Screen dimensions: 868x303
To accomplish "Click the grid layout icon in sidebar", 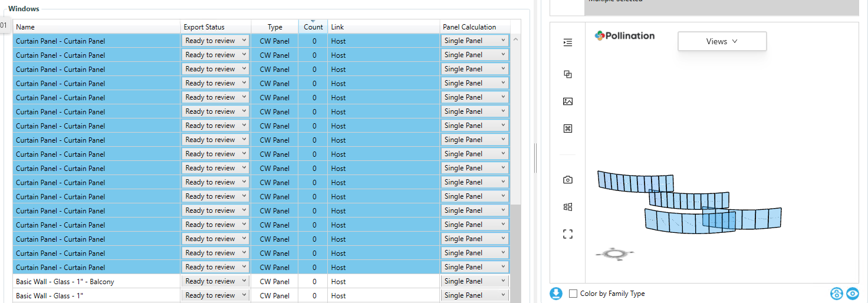I will [x=568, y=207].
